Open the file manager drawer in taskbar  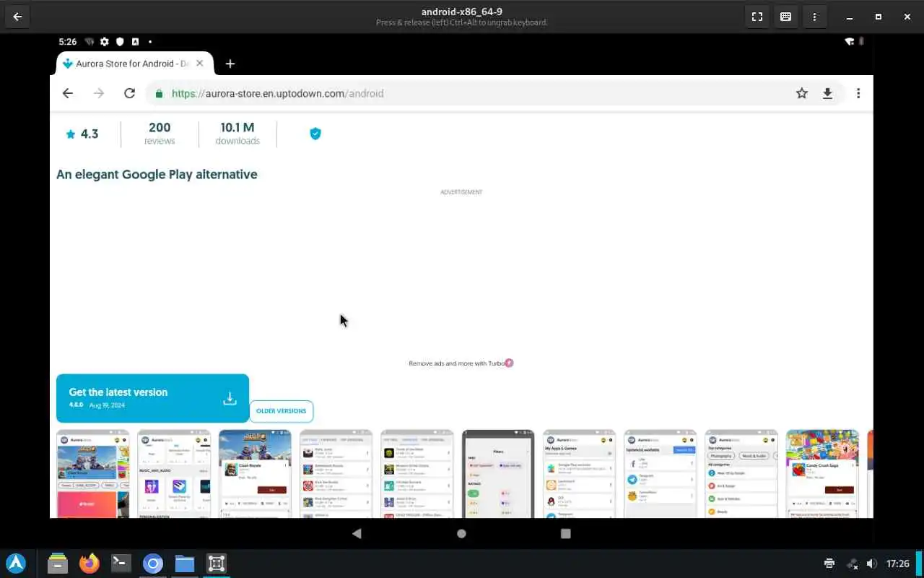point(58,564)
